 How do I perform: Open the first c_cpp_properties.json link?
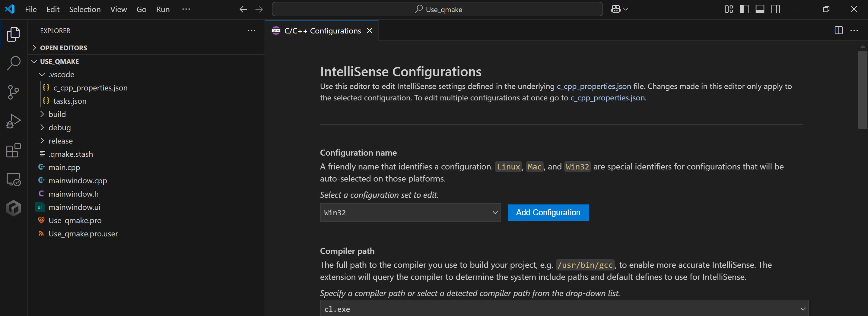pos(594,86)
